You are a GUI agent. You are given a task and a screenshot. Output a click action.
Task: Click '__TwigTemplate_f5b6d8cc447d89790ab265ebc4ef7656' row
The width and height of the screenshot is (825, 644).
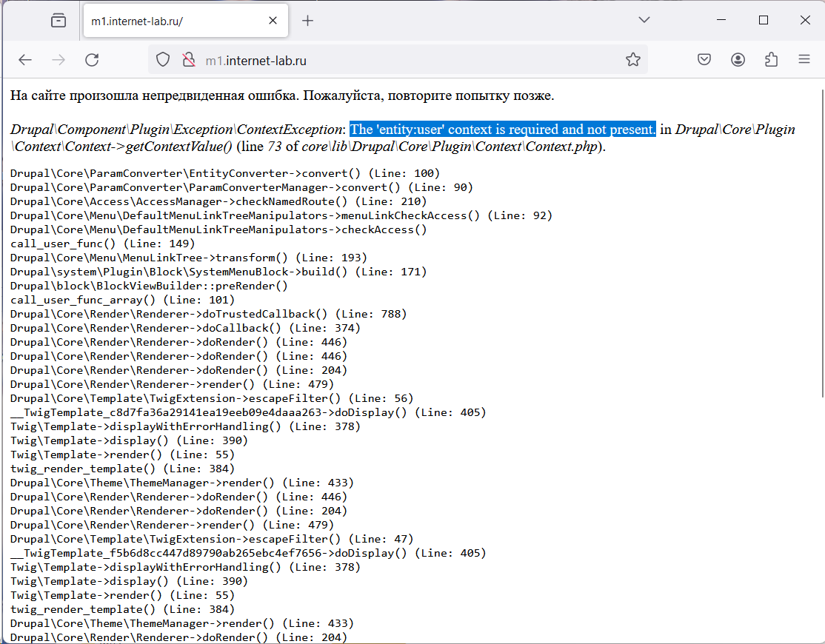click(x=248, y=553)
